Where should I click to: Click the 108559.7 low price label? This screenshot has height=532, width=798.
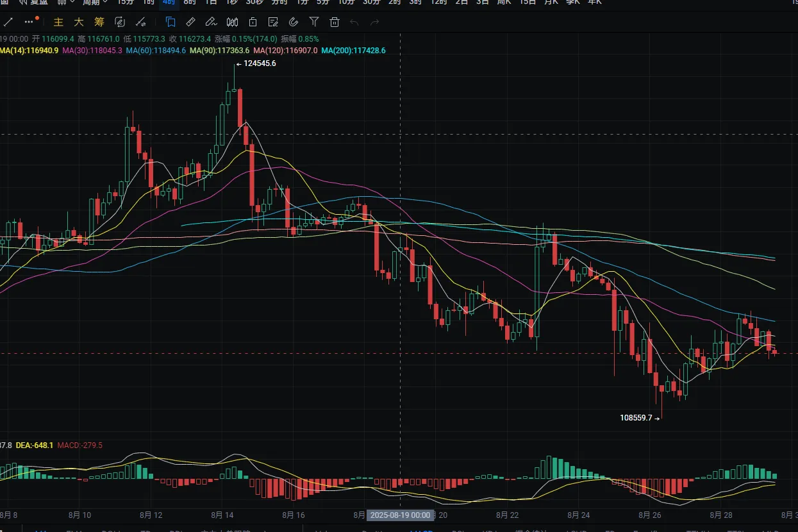pos(636,417)
